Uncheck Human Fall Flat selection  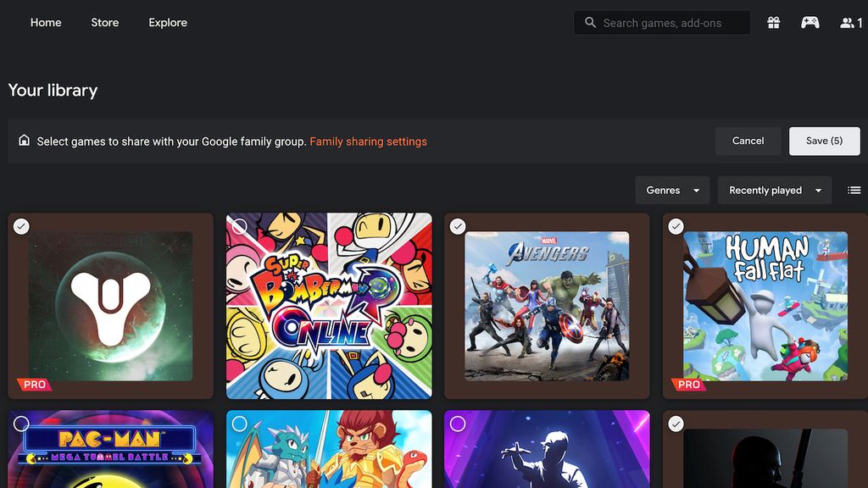click(x=676, y=226)
